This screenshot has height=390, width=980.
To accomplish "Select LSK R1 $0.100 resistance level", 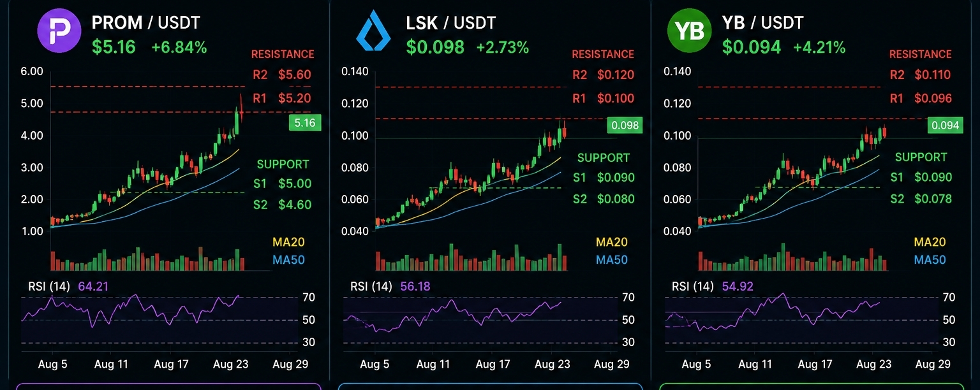I will (x=603, y=98).
